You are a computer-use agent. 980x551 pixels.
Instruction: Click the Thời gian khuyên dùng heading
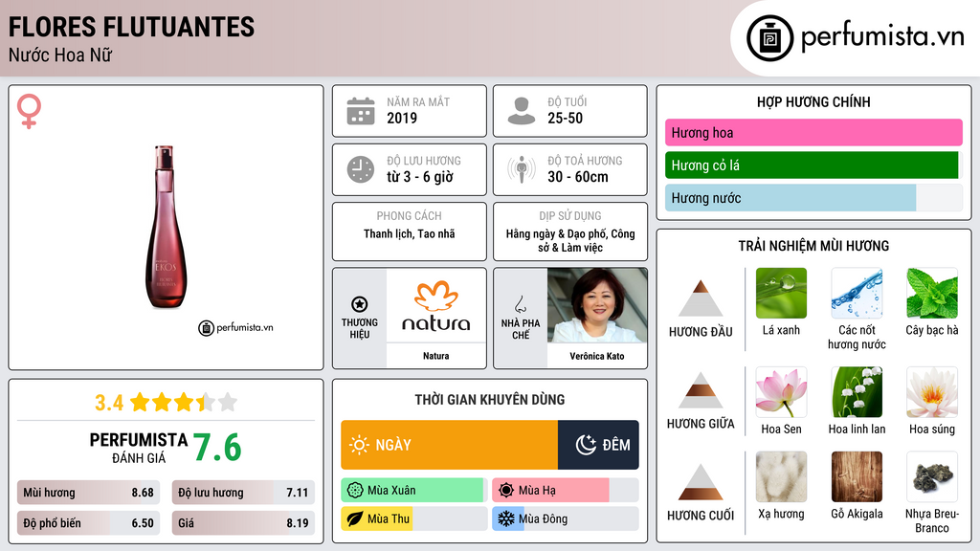pyautogui.click(x=490, y=400)
